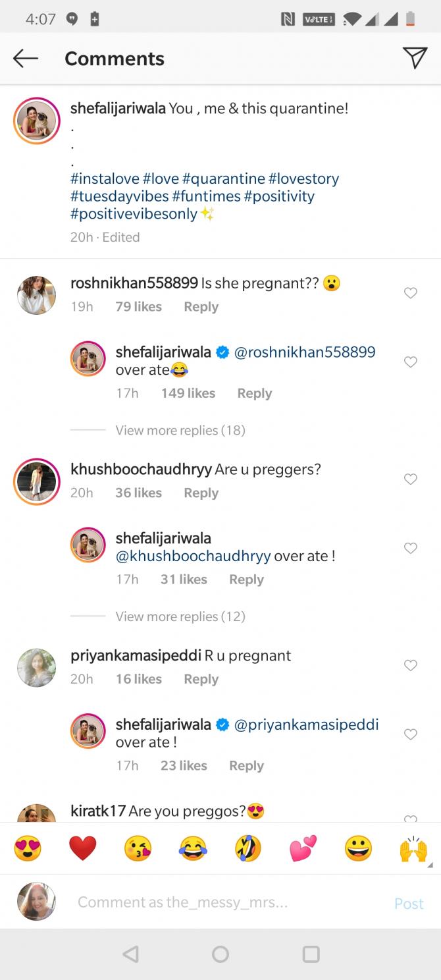
Task: Expand View more replies (18)
Action: point(180,430)
